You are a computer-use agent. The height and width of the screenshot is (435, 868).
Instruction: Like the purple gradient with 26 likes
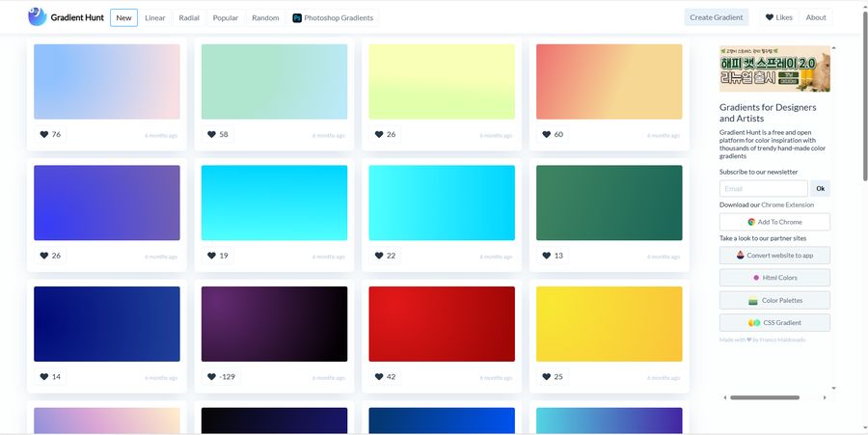(50, 256)
